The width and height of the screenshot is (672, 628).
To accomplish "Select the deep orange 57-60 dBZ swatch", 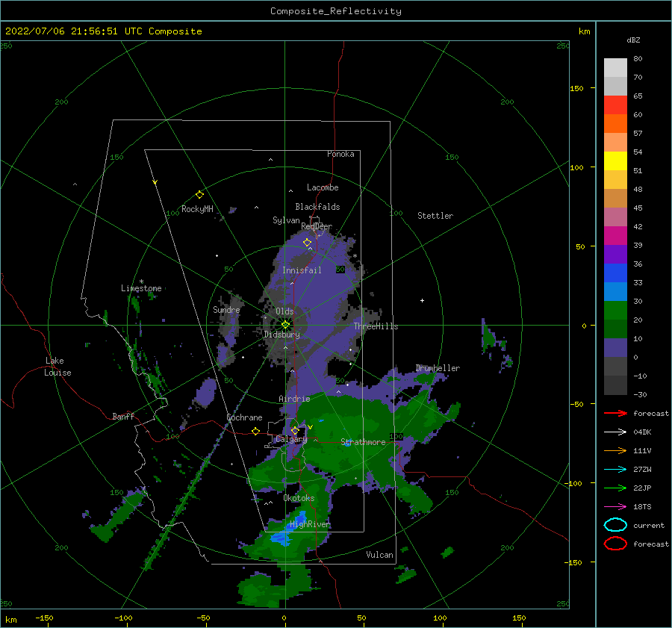I will click(x=615, y=124).
